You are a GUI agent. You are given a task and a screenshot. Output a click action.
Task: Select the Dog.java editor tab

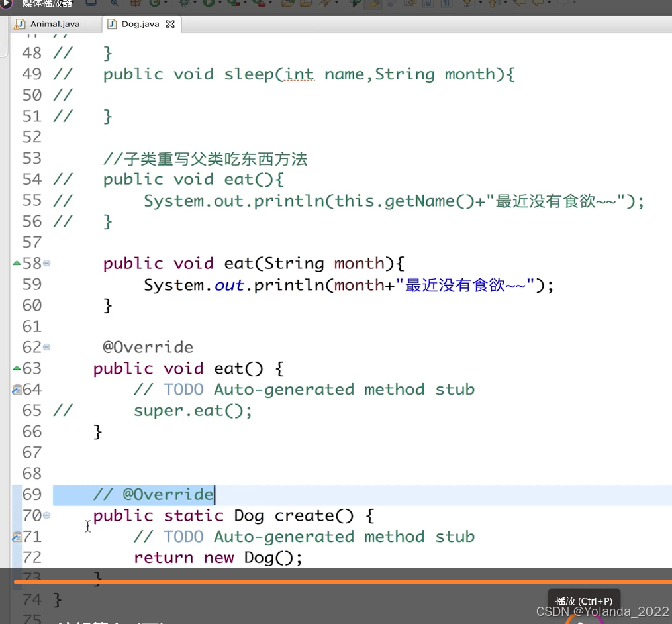140,24
